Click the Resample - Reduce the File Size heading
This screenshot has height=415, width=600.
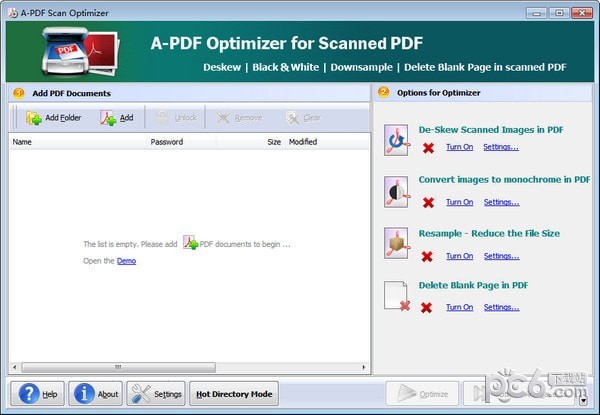[489, 234]
